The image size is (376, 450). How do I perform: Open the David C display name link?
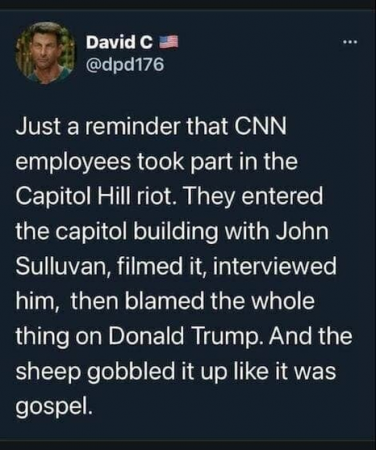tap(119, 43)
